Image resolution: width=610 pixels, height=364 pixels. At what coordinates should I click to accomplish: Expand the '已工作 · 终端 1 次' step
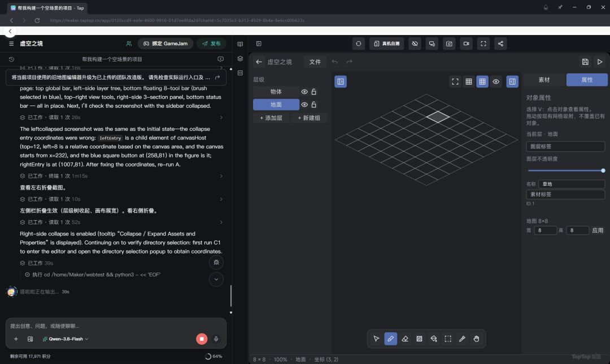(x=121, y=176)
